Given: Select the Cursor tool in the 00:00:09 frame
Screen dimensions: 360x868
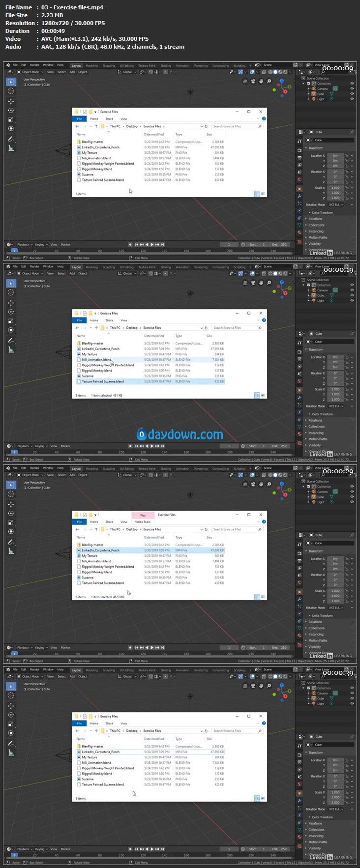Looking at the screenshot, I should 11,91.
